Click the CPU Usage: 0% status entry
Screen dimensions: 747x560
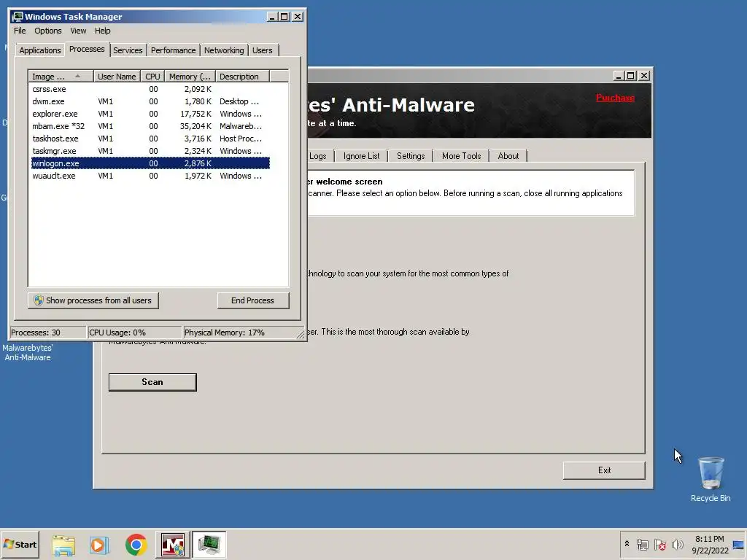click(x=135, y=332)
